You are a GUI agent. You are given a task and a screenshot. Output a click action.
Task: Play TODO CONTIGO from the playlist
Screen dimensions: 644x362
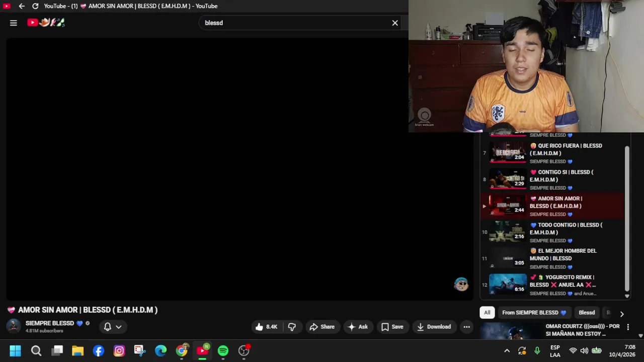pos(552,232)
